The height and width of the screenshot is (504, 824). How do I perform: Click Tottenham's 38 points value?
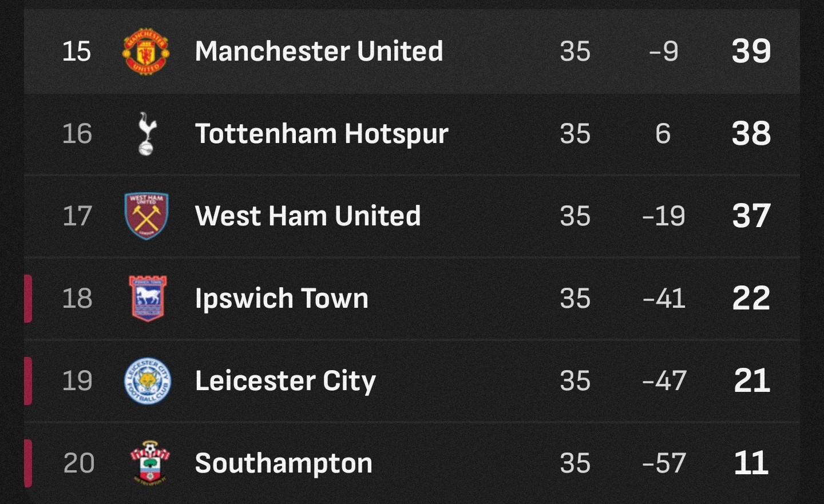point(751,133)
